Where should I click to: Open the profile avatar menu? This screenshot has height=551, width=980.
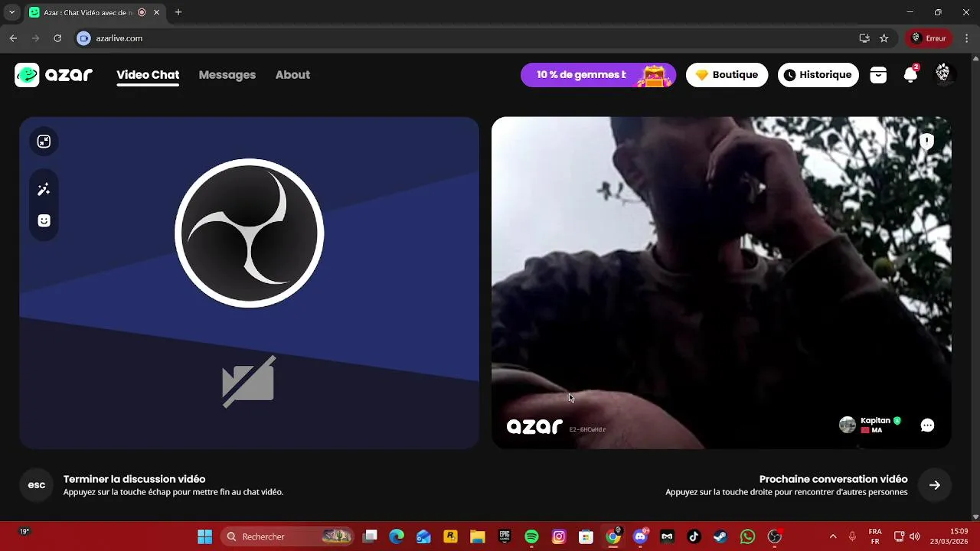pos(942,73)
